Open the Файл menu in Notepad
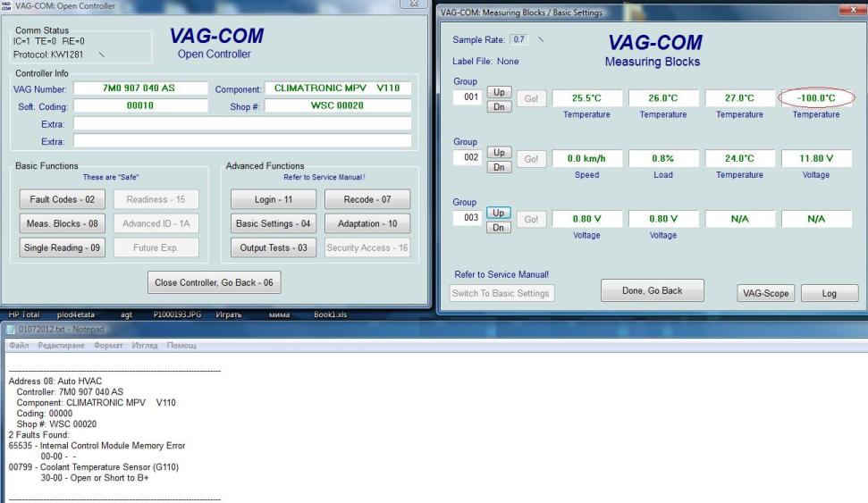 click(x=20, y=345)
